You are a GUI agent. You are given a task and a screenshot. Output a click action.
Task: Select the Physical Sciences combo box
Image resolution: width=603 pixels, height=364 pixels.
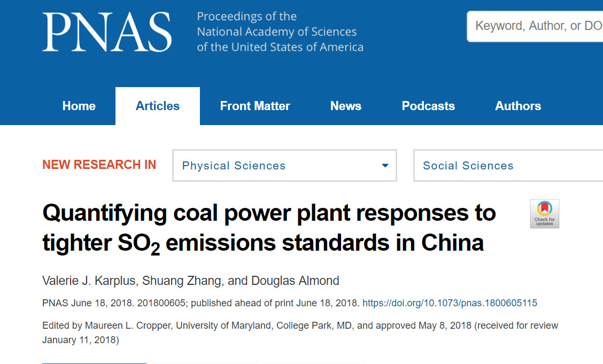[x=284, y=166]
